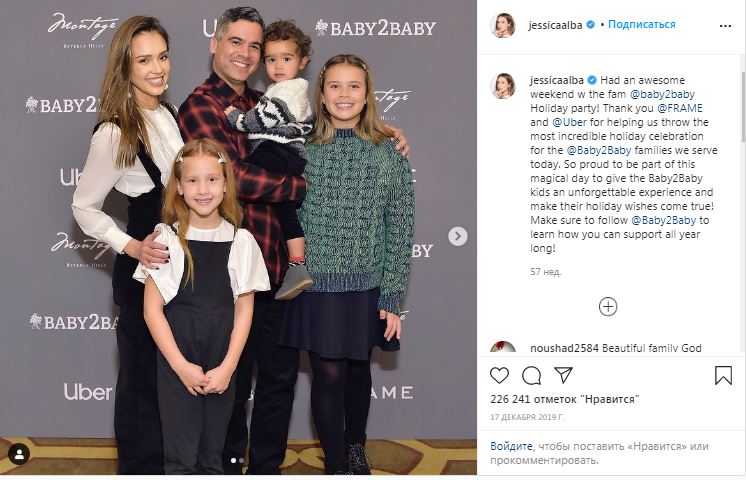Screen dimensions: 746x480
Task: Open noushad2584 commenter profile
Action: pyautogui.click(x=564, y=348)
